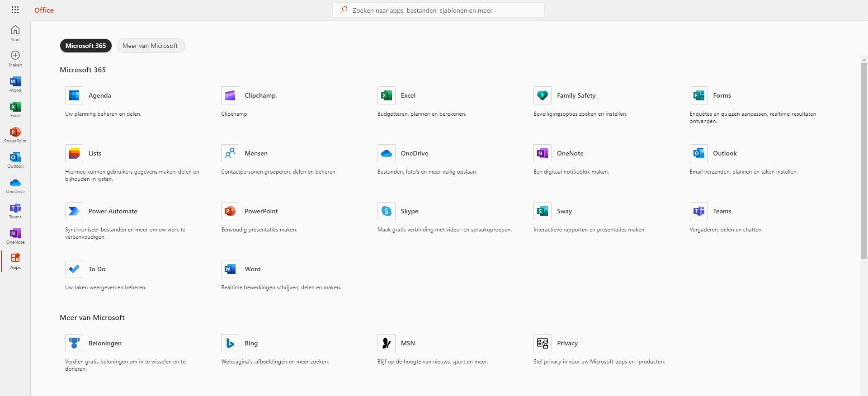Launch the Power Automate icon
The image size is (868, 396).
[74, 211]
